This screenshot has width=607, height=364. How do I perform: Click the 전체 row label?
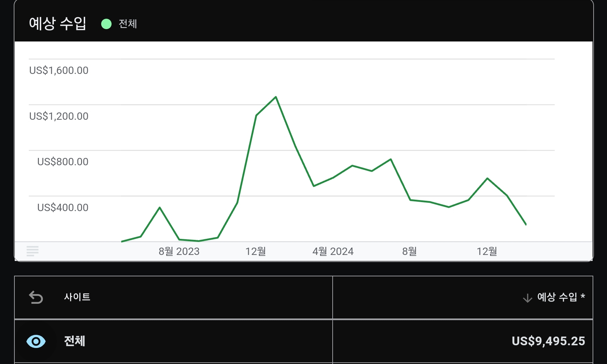point(74,341)
